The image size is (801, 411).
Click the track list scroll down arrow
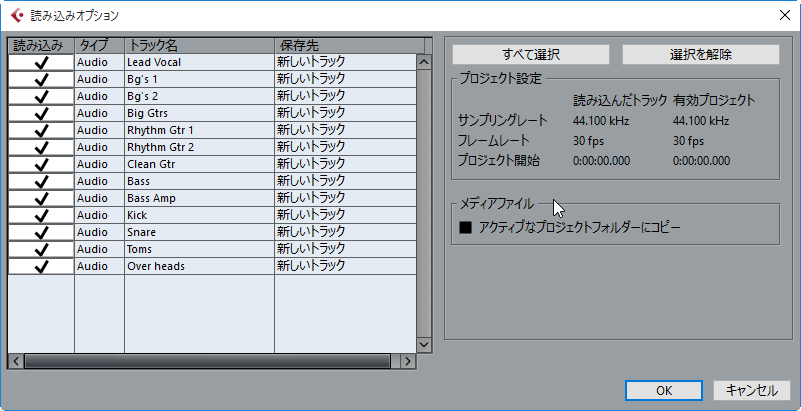(x=424, y=345)
